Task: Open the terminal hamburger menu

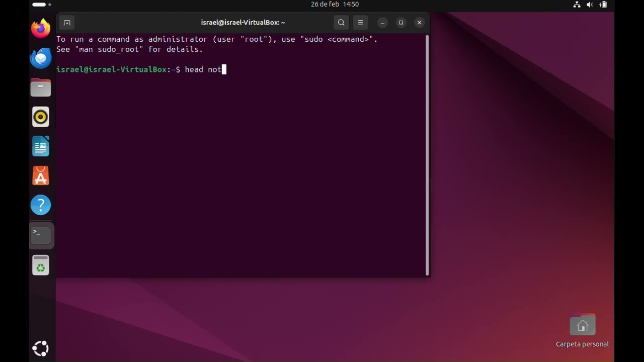Action: 360,23
